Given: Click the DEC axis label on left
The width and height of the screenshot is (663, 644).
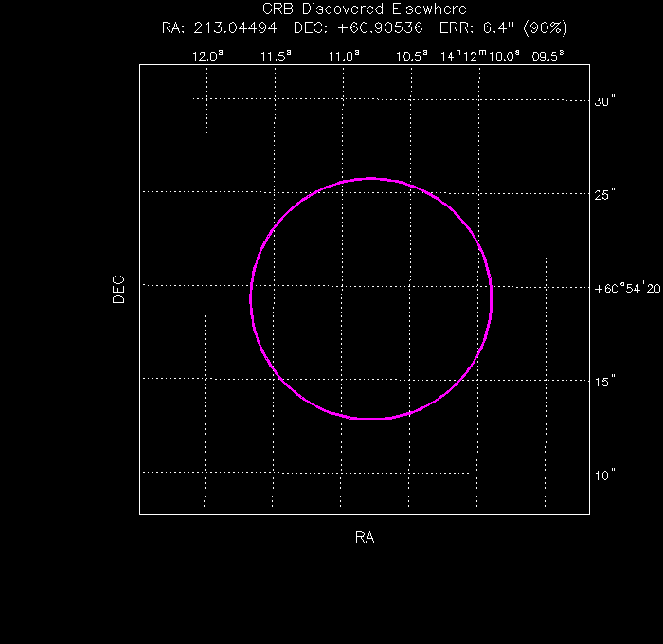Looking at the screenshot, I should pos(118,289).
